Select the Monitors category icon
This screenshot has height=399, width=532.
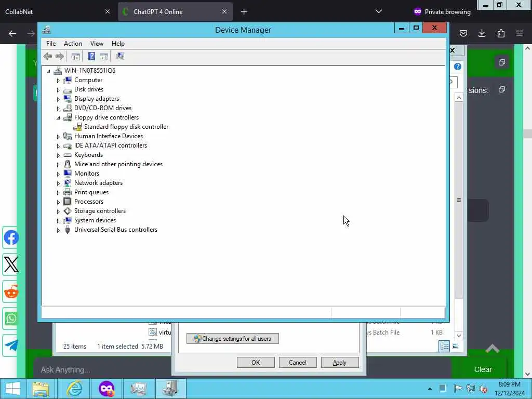pyautogui.click(x=68, y=174)
